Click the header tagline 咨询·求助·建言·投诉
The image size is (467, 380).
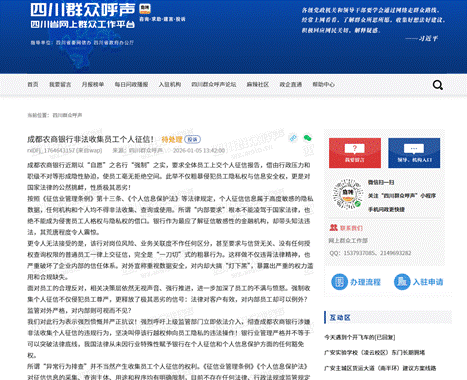162,19
